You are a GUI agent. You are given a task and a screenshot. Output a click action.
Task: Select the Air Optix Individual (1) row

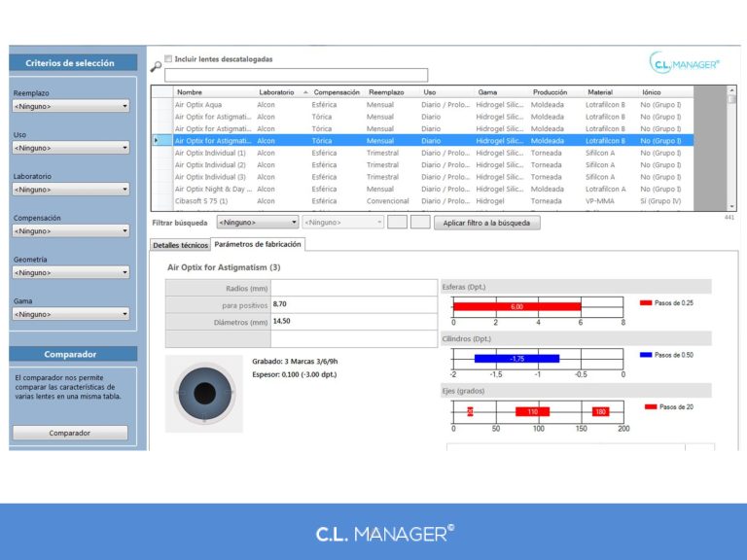pos(422,153)
